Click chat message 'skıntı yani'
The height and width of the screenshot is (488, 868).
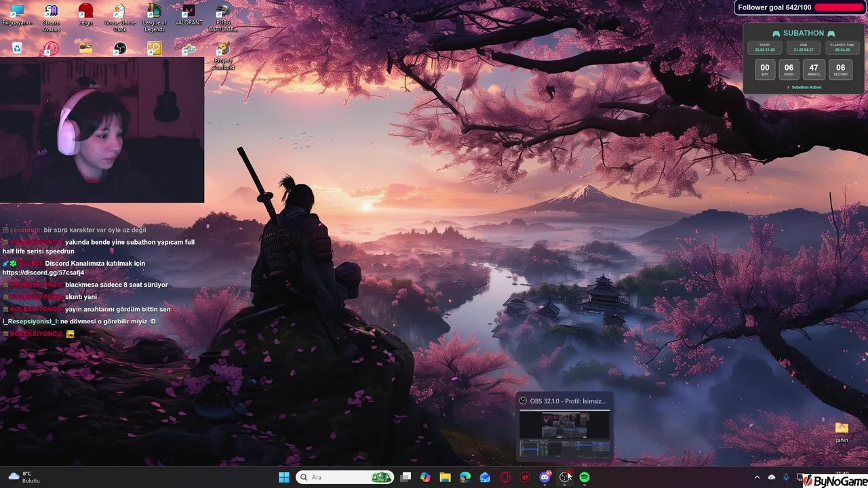coord(81,297)
